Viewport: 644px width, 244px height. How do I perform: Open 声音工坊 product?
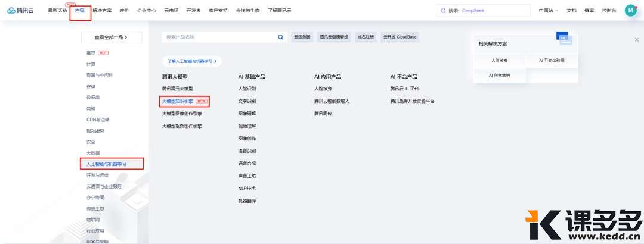247,176
